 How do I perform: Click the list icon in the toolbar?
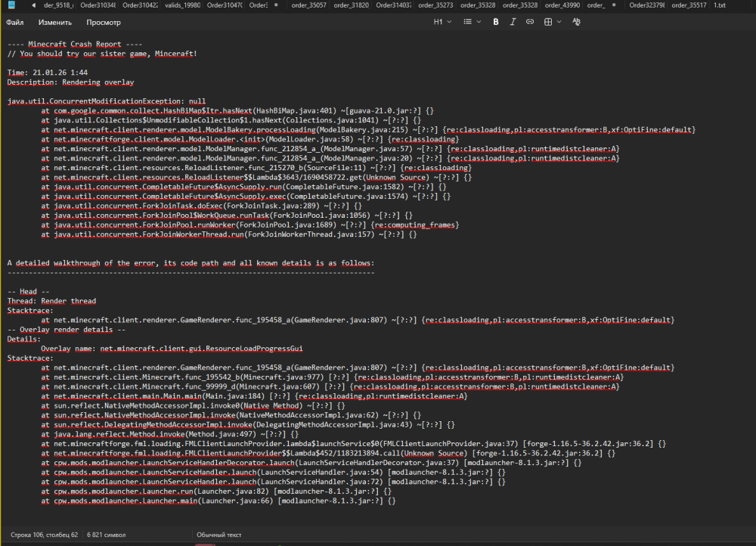point(468,22)
